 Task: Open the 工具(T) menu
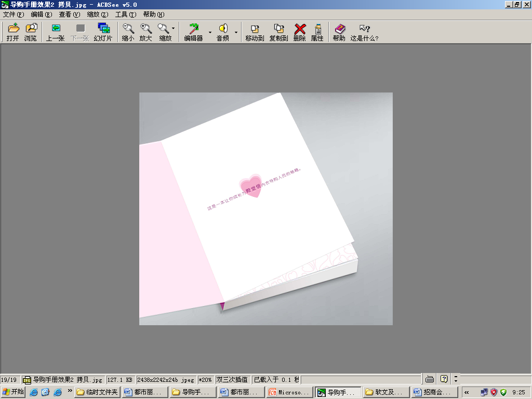pyautogui.click(x=125, y=15)
